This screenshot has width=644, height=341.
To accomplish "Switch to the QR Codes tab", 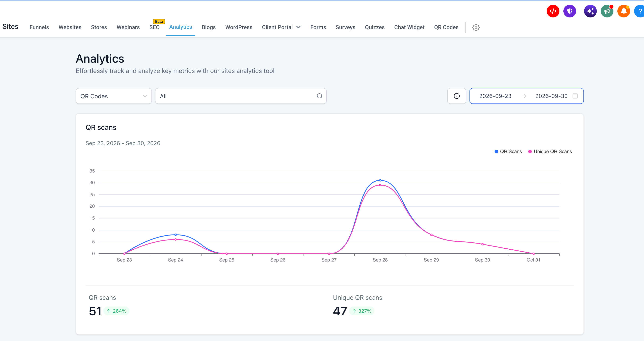I will pos(446,27).
